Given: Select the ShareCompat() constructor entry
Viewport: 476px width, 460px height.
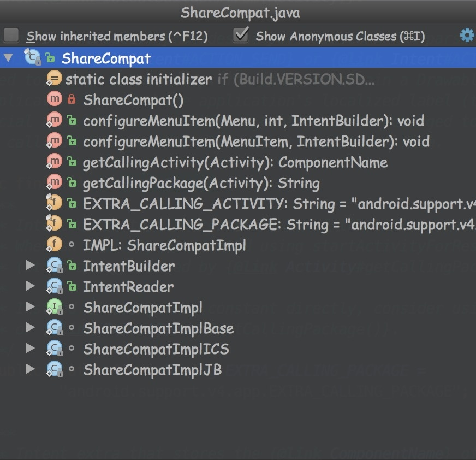Looking at the screenshot, I should [238, 99].
